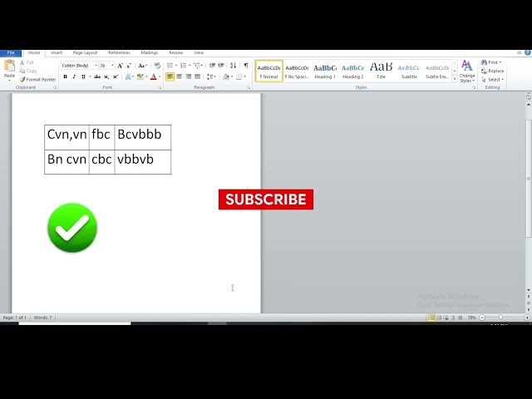Toggle Italic formatting
The width and height of the screenshot is (532, 399).
pos(74,76)
